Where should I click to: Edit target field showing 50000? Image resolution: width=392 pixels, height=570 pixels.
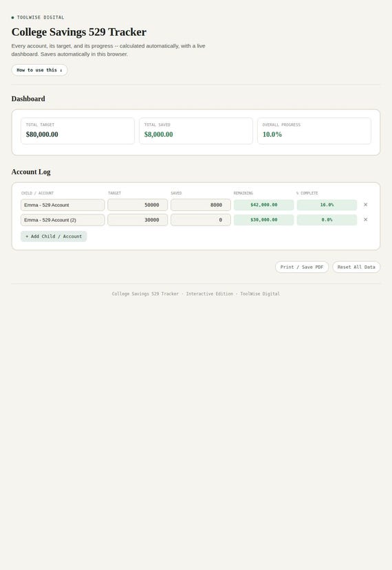[138, 205]
